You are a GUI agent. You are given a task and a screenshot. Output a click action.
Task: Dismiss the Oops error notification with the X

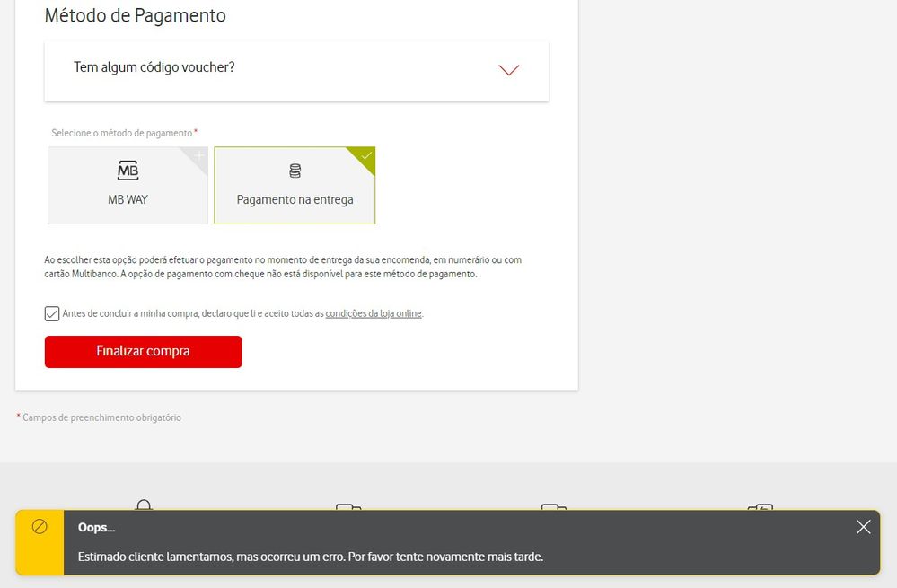(863, 527)
